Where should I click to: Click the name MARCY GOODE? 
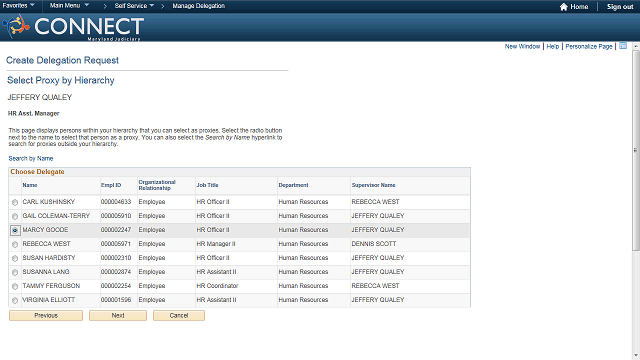click(x=45, y=230)
